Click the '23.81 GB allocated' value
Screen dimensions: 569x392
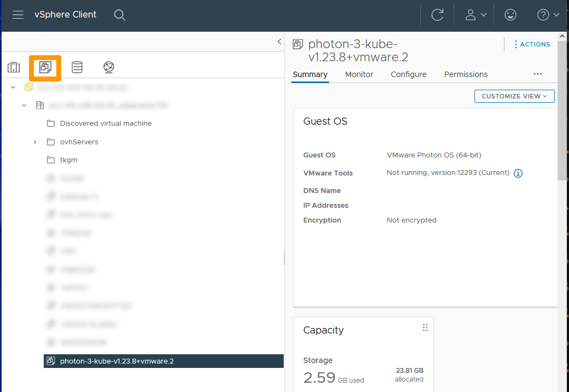coord(409,375)
